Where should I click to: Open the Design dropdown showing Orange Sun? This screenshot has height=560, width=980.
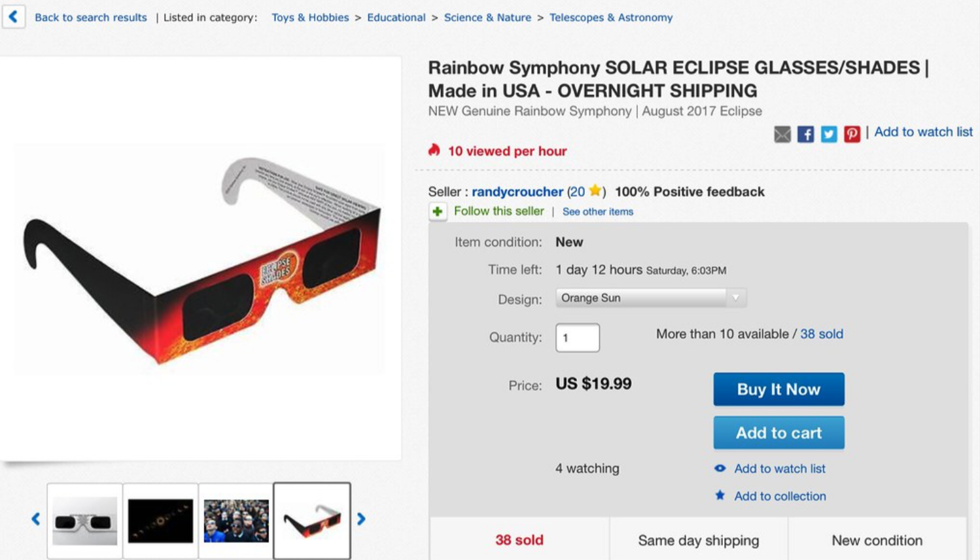click(x=650, y=298)
